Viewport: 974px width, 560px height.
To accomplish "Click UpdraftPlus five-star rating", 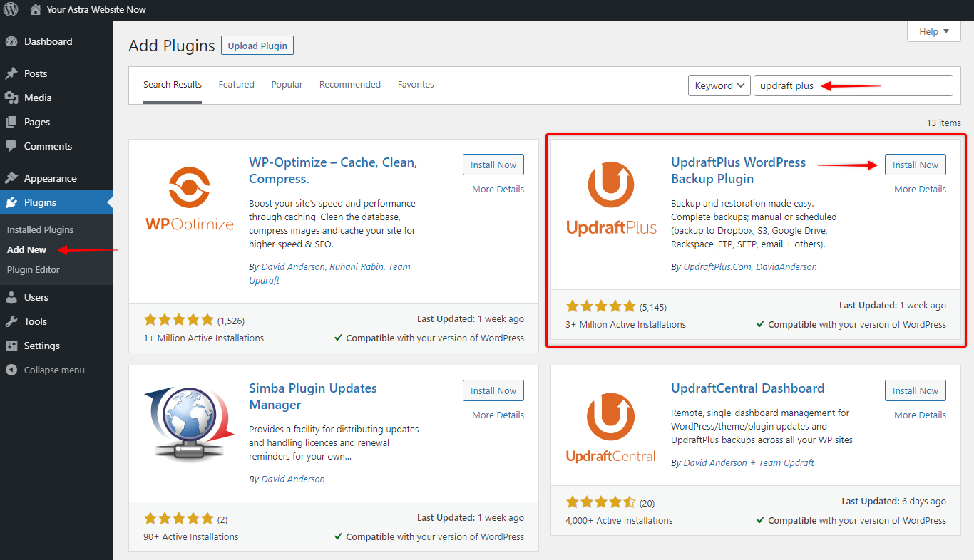I will pyautogui.click(x=600, y=306).
